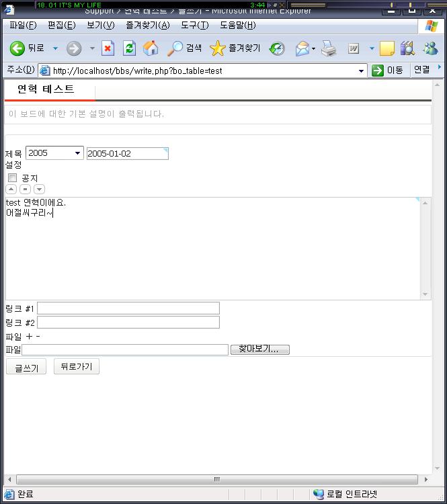Click the 완료 status page icon
This screenshot has height=504, width=447.
[9, 494]
